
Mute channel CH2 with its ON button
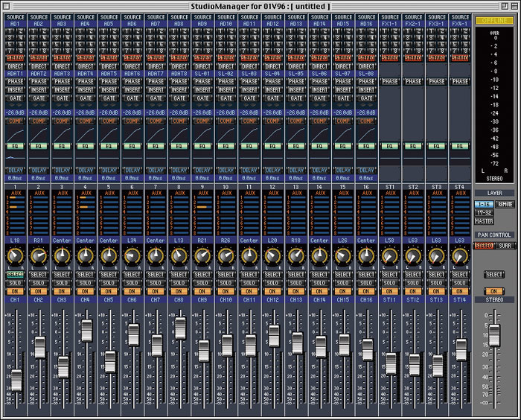39,291
